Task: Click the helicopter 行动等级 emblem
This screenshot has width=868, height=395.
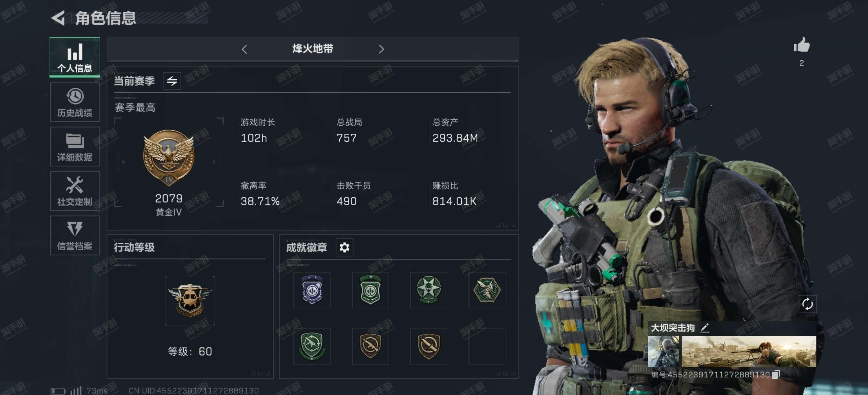Action: pos(190,301)
